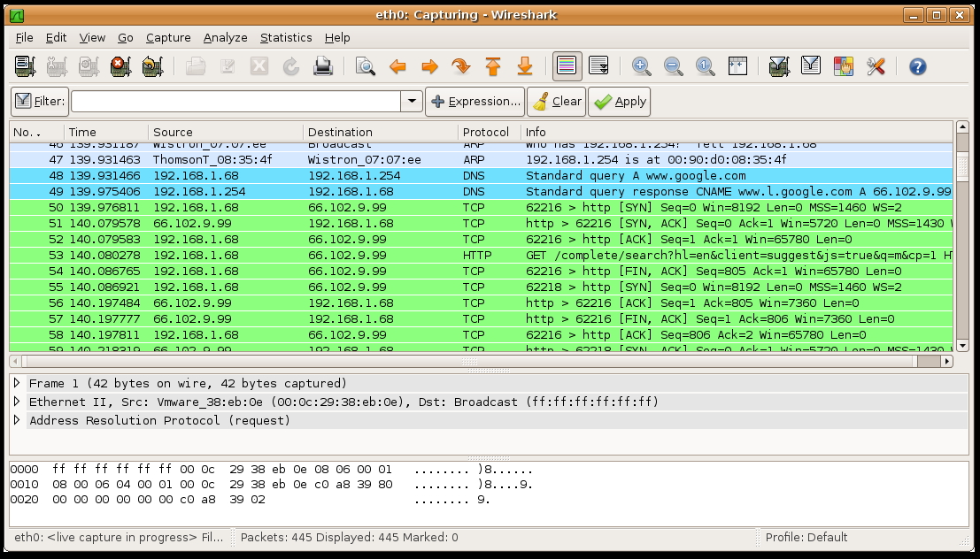The image size is (980, 559).
Task: Select packet 53 HTTP GET row
Action: click(482, 256)
